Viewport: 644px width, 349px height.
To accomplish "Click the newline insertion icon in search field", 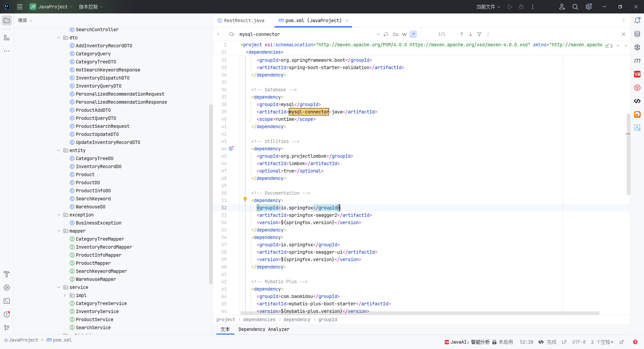I will point(386,34).
